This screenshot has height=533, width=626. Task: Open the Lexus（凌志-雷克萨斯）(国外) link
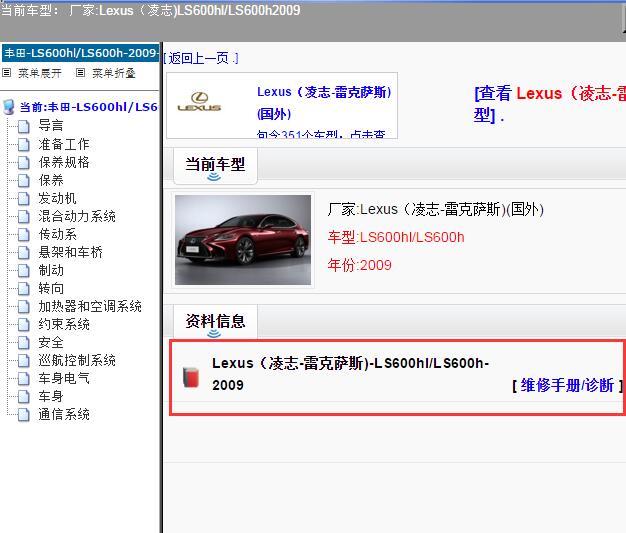pos(324,103)
